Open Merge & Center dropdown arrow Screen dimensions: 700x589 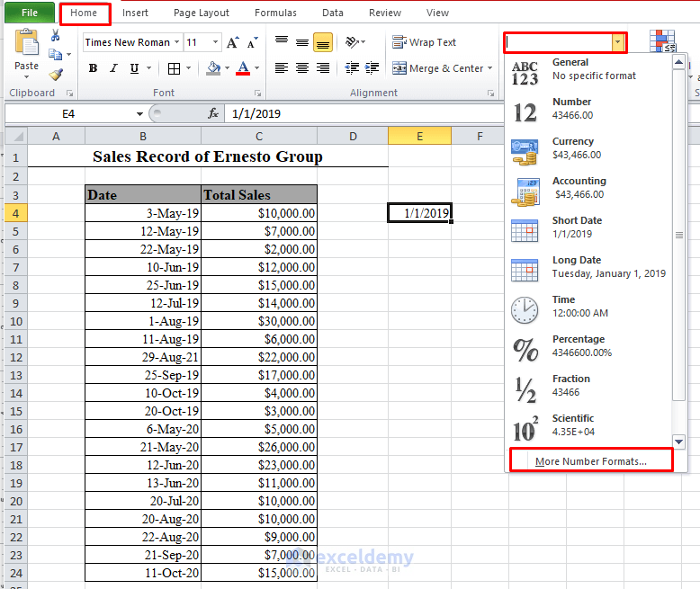(489, 68)
